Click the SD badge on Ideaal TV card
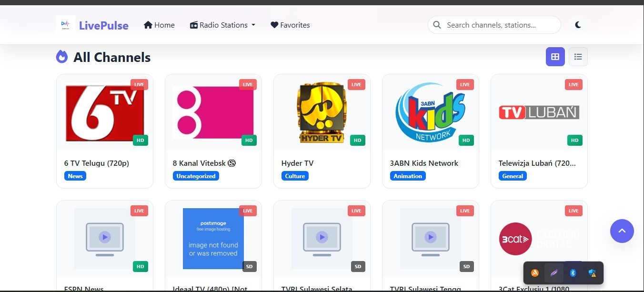644x292 pixels. pos(249,266)
